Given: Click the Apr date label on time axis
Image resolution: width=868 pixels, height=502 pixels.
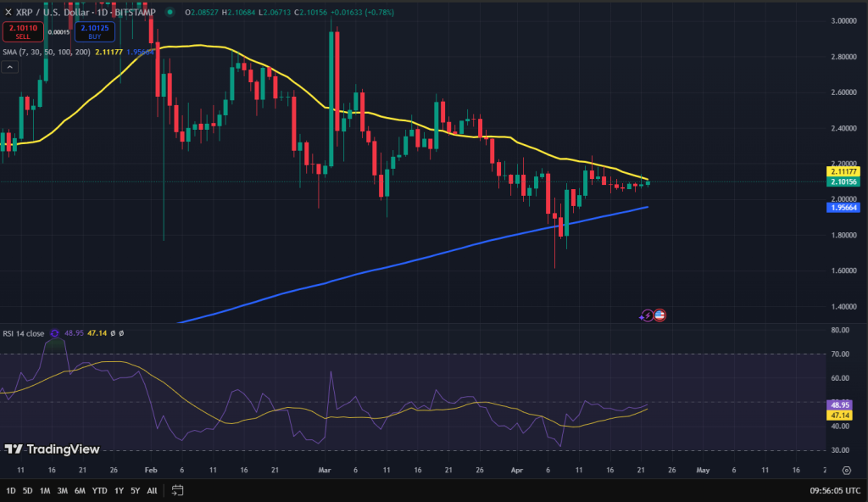Looking at the screenshot, I should coord(517,470).
